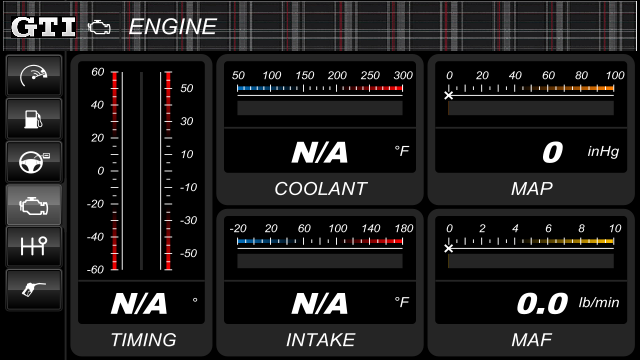Open the steering wheel page
640x360 pixels.
point(34,162)
